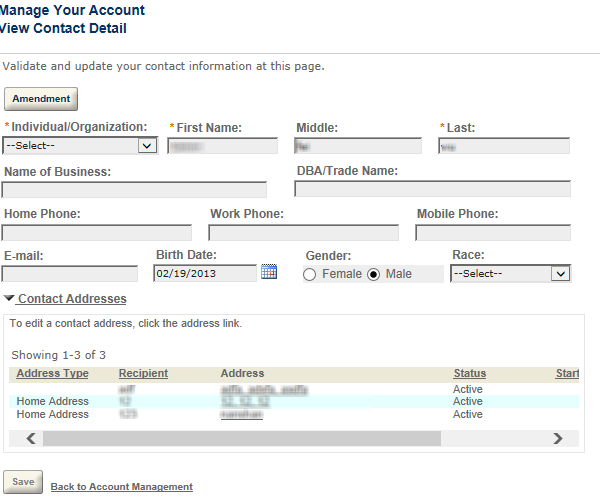The height and width of the screenshot is (503, 600).
Task: Open the Individual/Organization dropdown
Action: [80, 145]
